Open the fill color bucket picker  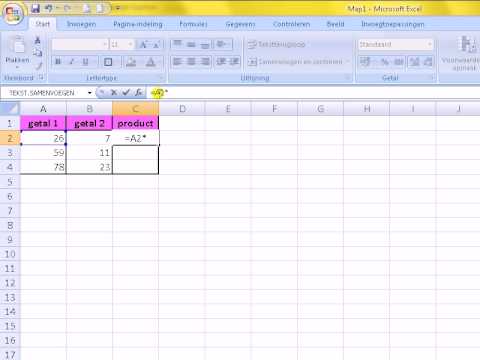tap(131, 62)
